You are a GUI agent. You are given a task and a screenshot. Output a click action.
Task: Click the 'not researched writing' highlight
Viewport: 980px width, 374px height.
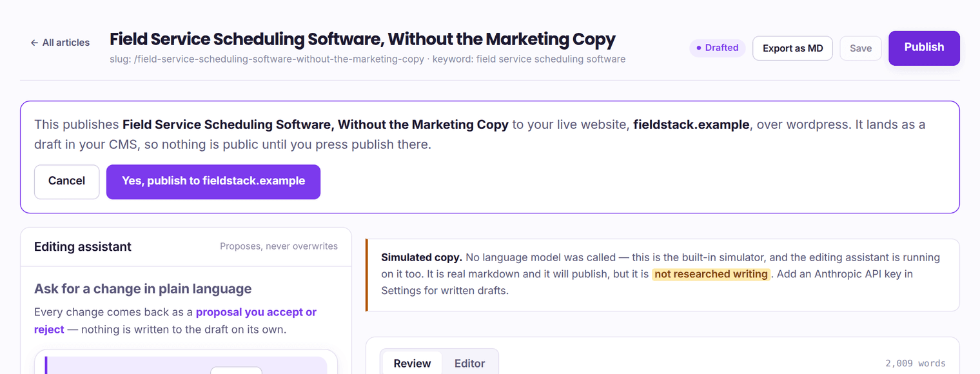point(710,274)
